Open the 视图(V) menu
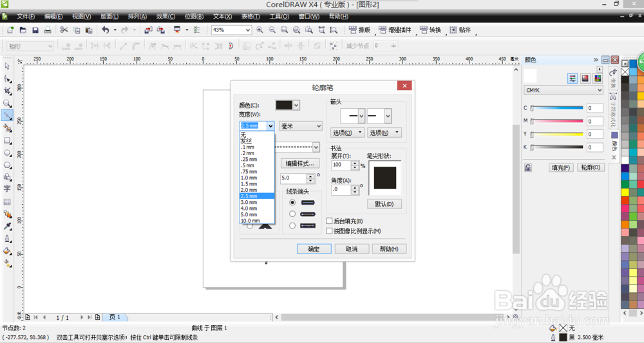 [81, 17]
